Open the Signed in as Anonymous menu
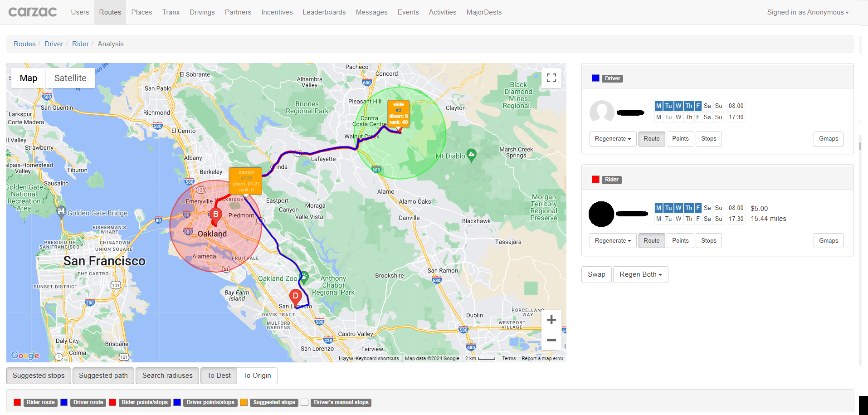 [808, 12]
